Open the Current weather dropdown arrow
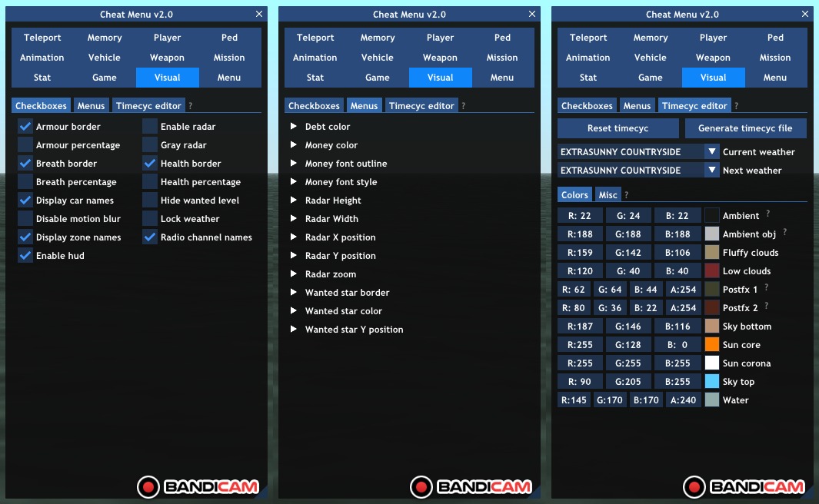This screenshot has height=504, width=819. (x=711, y=152)
